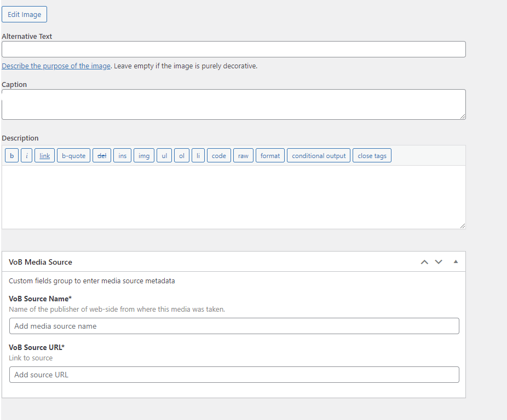507x420 pixels.
Task: Open 'Describe the purpose of the image' link
Action: [56, 66]
